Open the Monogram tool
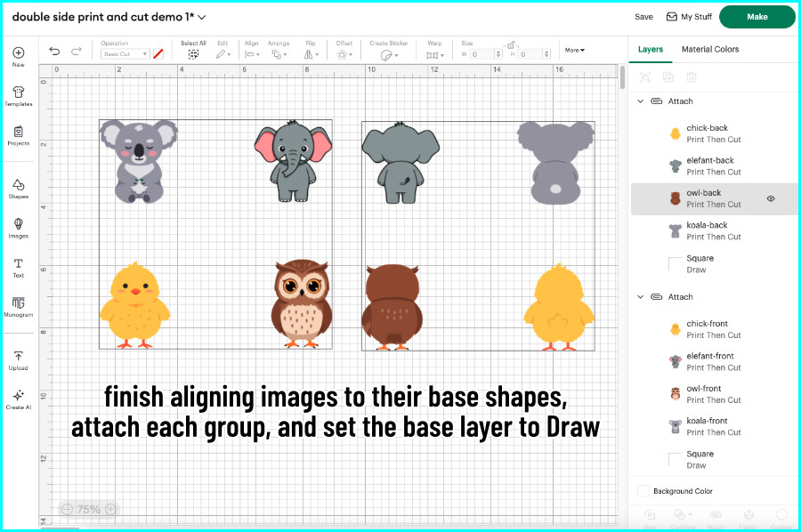 [19, 307]
